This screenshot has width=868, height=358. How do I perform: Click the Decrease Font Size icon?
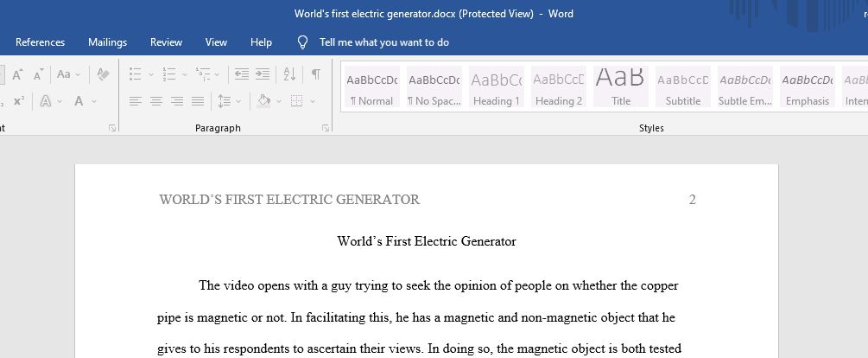click(38, 74)
